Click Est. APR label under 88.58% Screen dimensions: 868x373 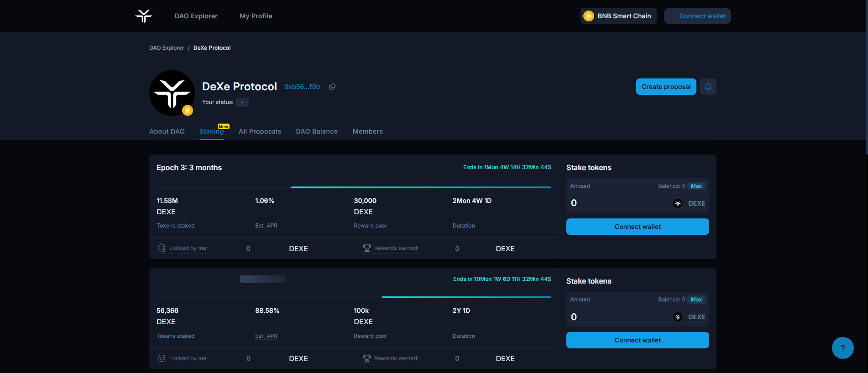pos(266,336)
